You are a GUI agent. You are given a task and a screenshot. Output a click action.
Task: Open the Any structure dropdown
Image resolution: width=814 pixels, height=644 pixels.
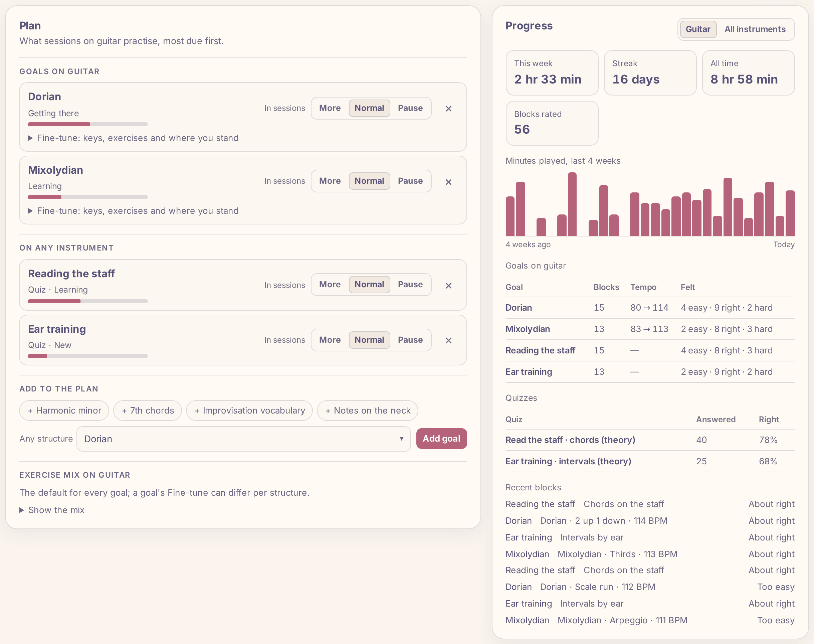coord(243,439)
